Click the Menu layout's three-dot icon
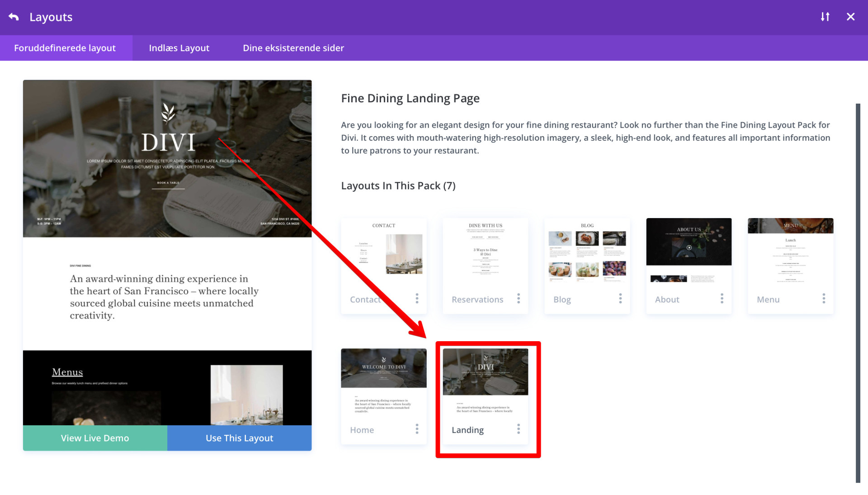 (824, 299)
